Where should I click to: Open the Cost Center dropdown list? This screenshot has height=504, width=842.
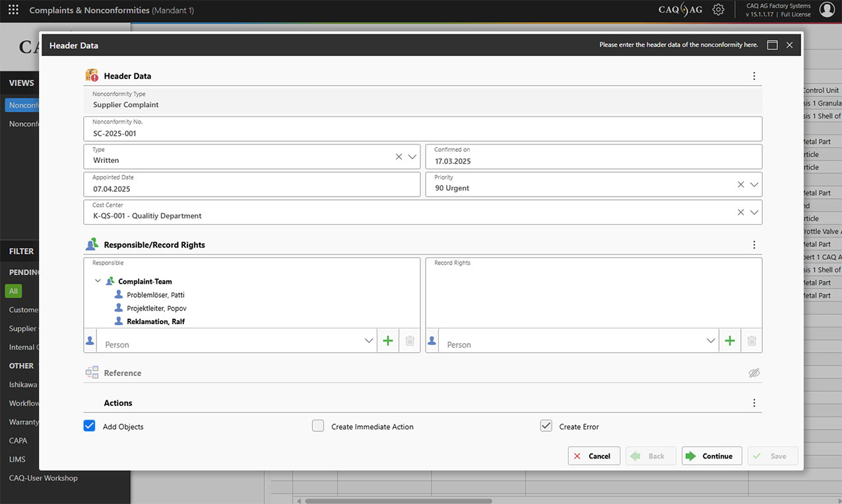[x=754, y=212]
